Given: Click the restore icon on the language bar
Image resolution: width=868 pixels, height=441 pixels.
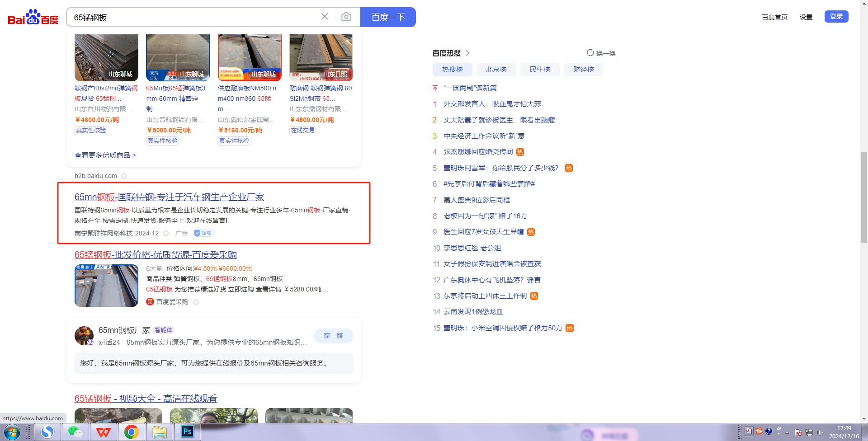Looking at the screenshot, I should point(779,428).
